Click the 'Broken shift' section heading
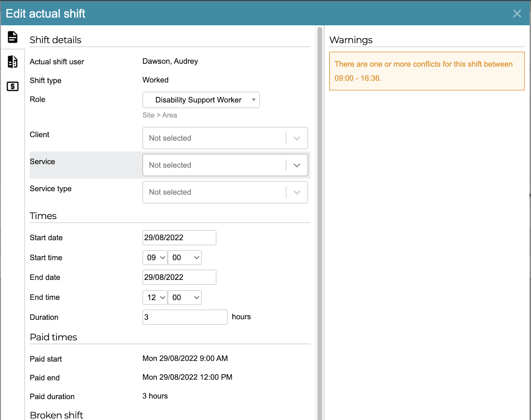The image size is (531, 420). click(56, 415)
